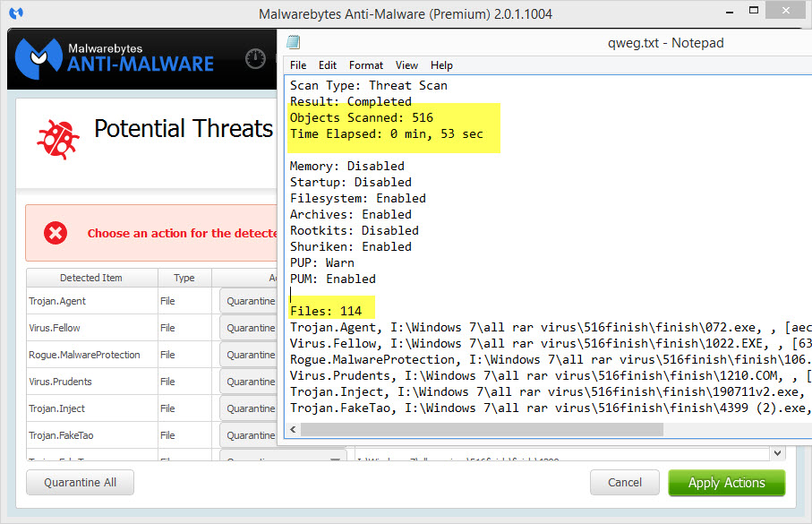
Task: Click the Rogue.MalwareProtection log line in Notepad
Action: [551, 359]
